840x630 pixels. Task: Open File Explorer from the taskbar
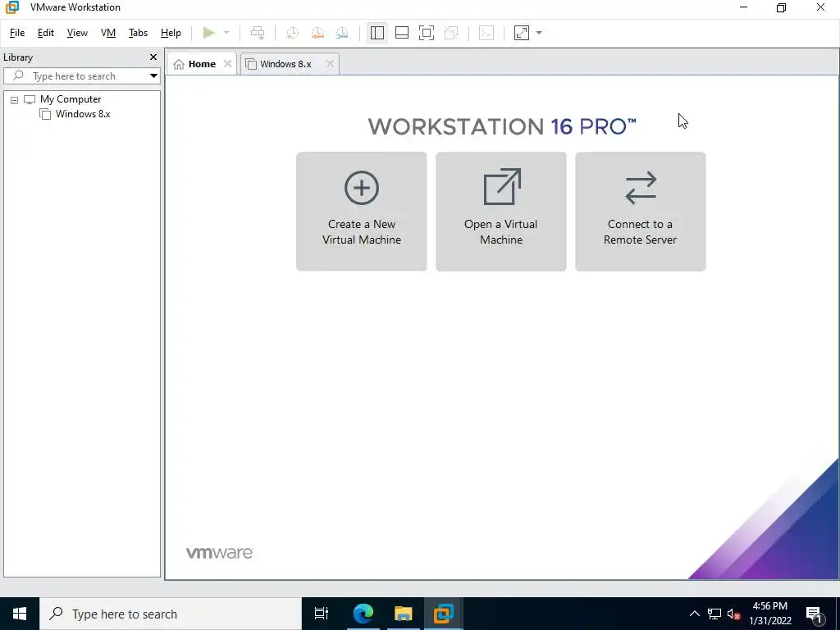[x=404, y=614]
